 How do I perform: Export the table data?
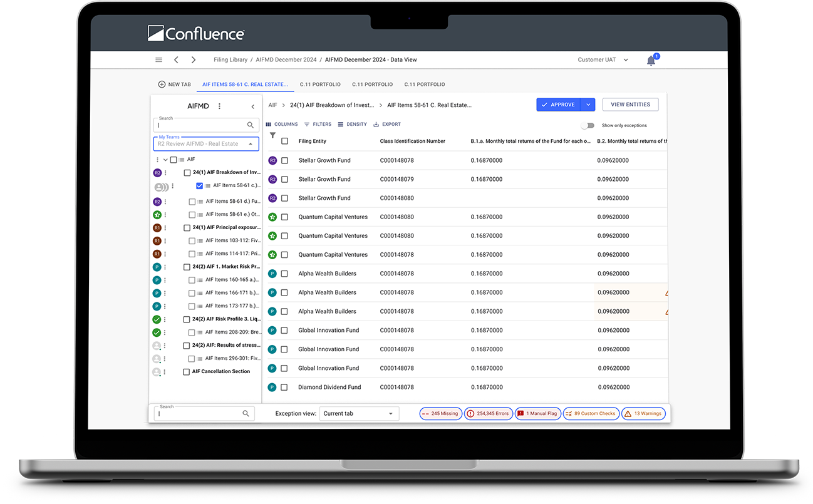coord(386,125)
